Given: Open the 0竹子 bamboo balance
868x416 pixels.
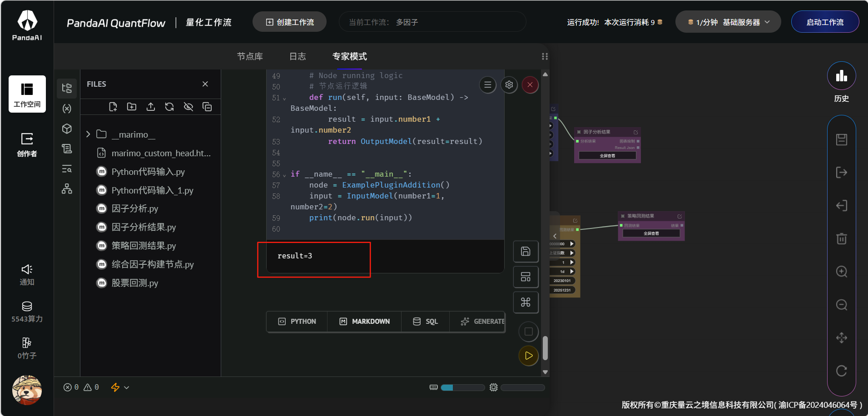Looking at the screenshot, I should click(27, 348).
